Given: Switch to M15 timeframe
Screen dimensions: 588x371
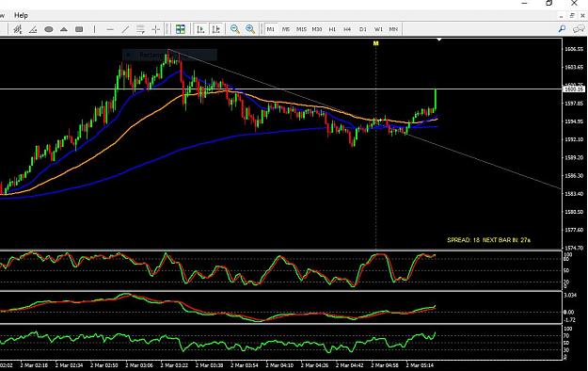Looking at the screenshot, I should click(x=301, y=29).
